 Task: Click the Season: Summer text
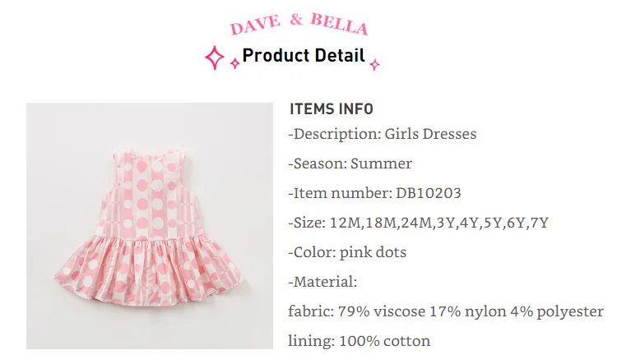tap(350, 164)
